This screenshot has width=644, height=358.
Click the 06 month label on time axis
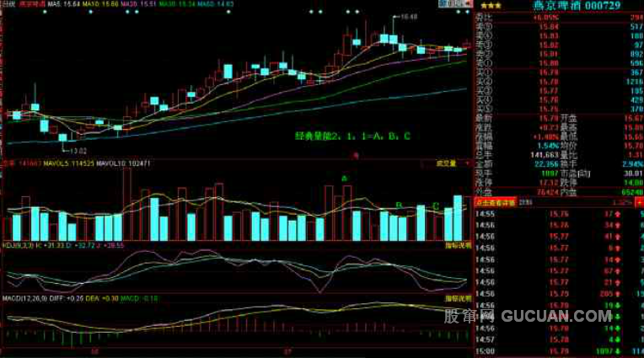[x=95, y=351]
